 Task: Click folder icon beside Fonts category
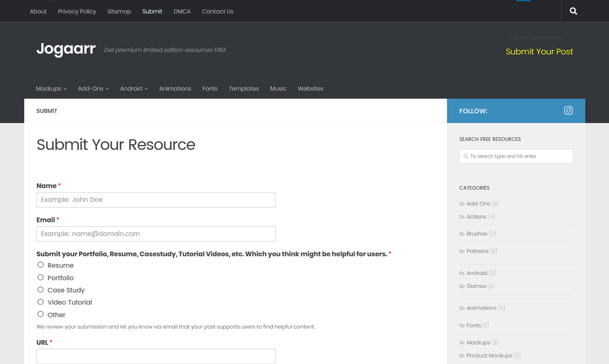point(462,326)
